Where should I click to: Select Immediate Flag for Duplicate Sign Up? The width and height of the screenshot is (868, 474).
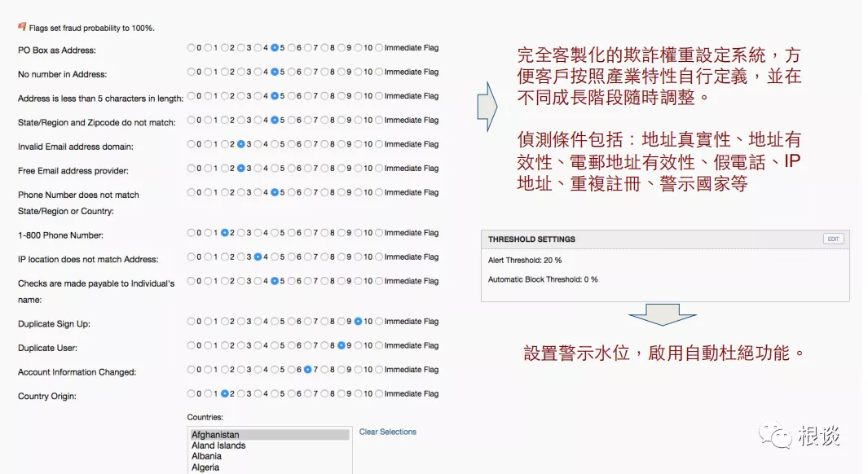tap(379, 322)
